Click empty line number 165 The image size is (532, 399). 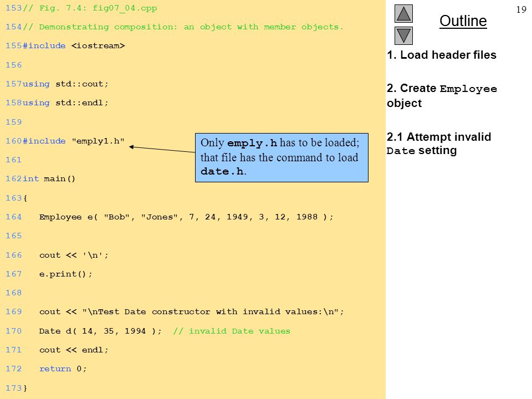[x=13, y=236]
